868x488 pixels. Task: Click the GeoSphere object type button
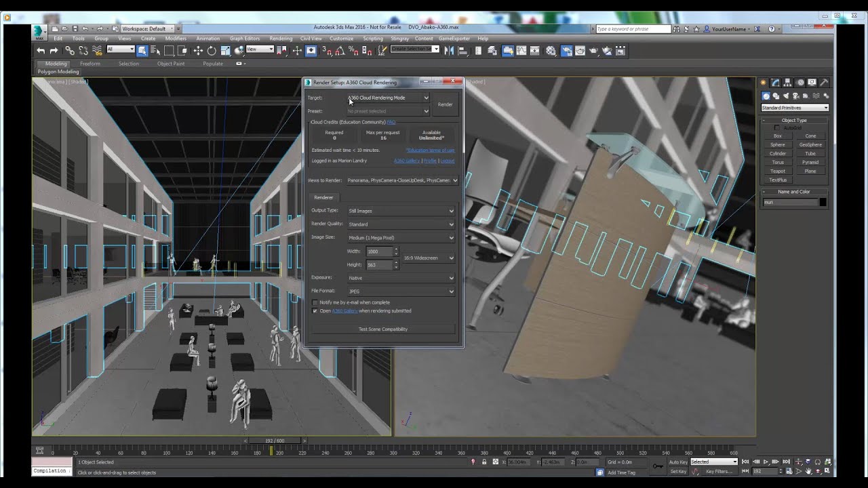click(810, 145)
